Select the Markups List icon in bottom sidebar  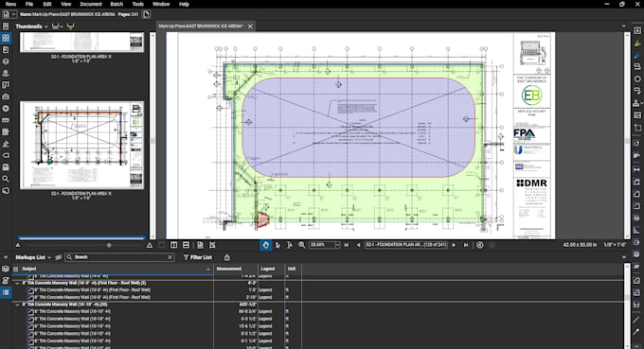(x=6, y=292)
